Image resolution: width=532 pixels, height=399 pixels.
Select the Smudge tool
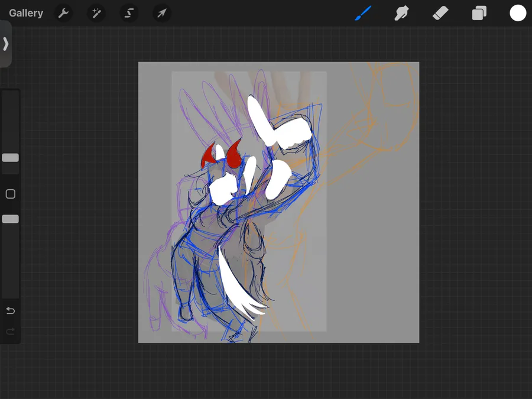[x=401, y=13]
